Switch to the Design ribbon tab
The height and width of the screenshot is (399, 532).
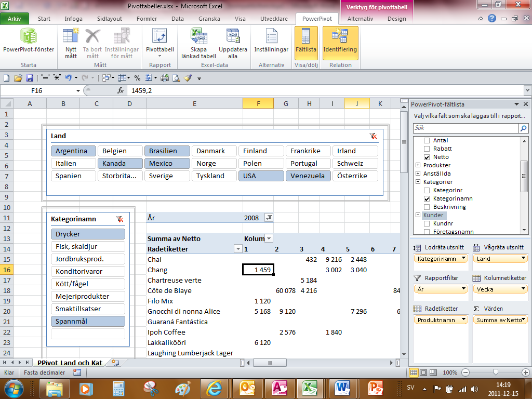[x=396, y=19]
